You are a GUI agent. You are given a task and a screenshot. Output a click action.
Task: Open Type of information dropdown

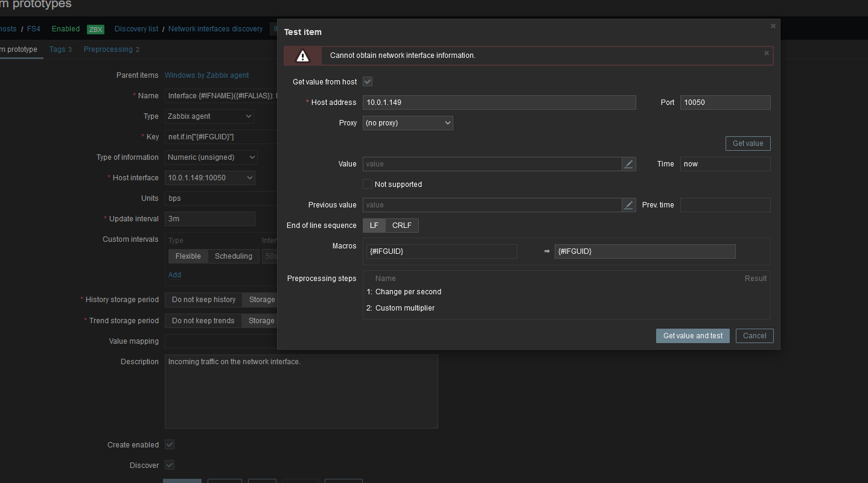click(x=211, y=157)
